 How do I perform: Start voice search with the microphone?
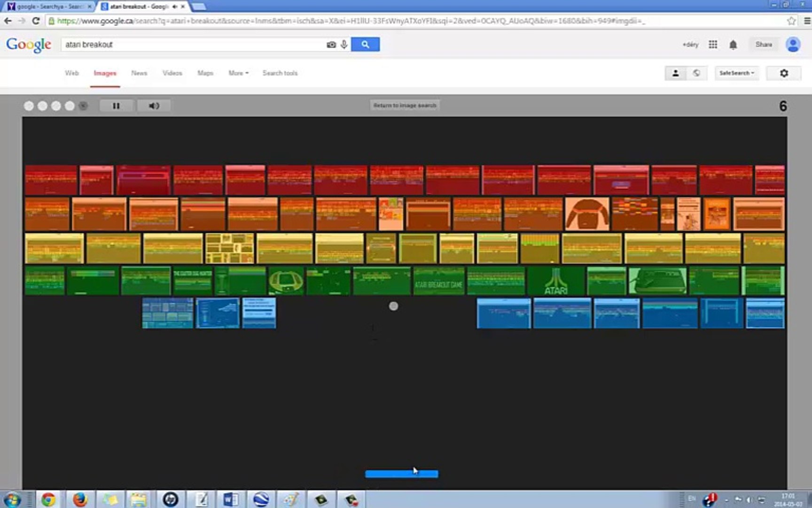(x=344, y=45)
